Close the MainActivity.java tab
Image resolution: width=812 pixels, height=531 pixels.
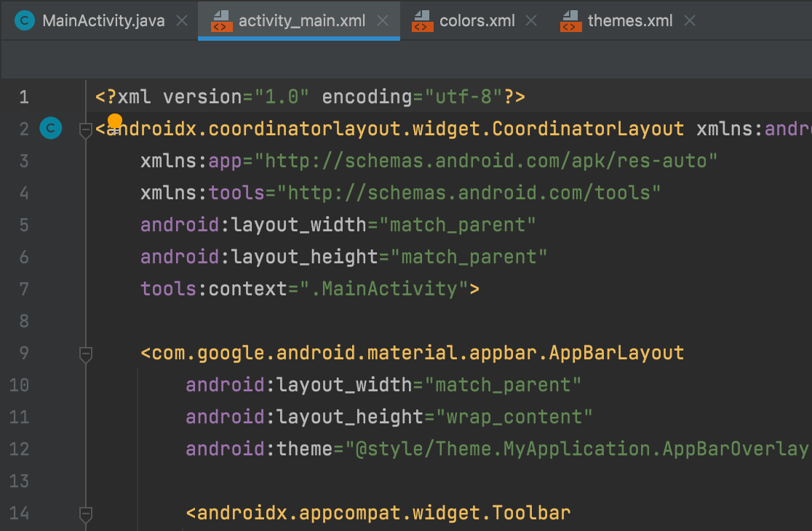tap(181, 20)
